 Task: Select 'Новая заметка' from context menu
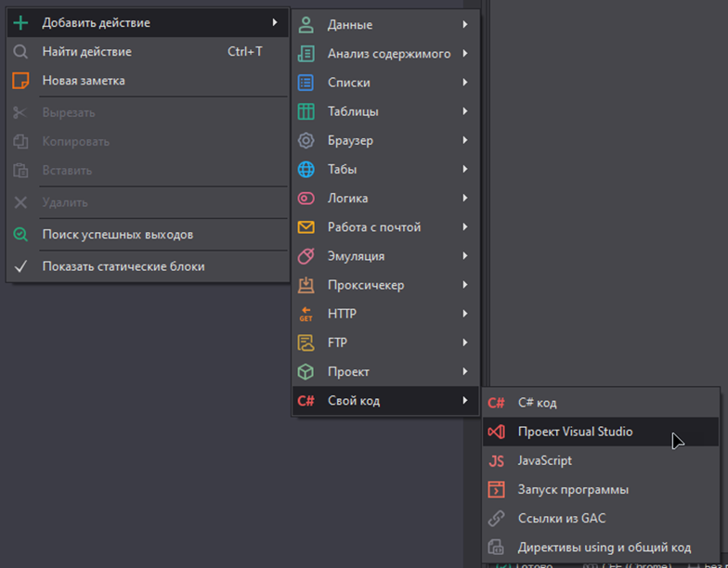pos(84,81)
